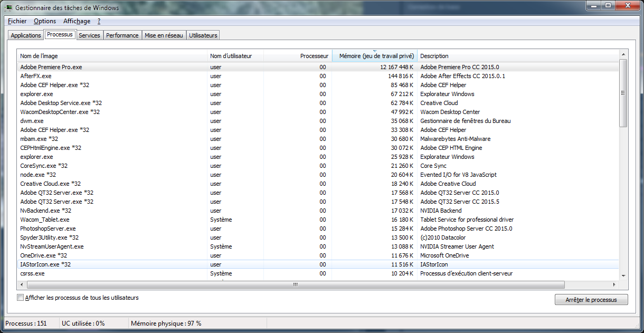Open the ? help menu
Screen dimensions: 644x333
tap(99, 21)
